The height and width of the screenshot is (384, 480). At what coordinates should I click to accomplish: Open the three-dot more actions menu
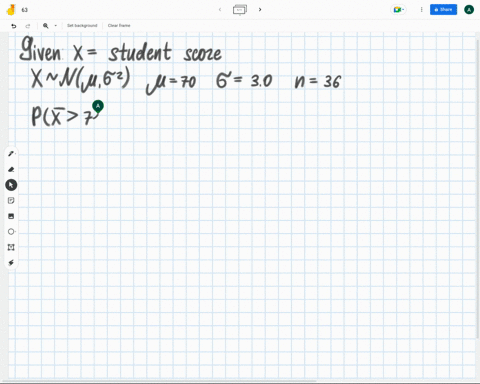click(421, 10)
